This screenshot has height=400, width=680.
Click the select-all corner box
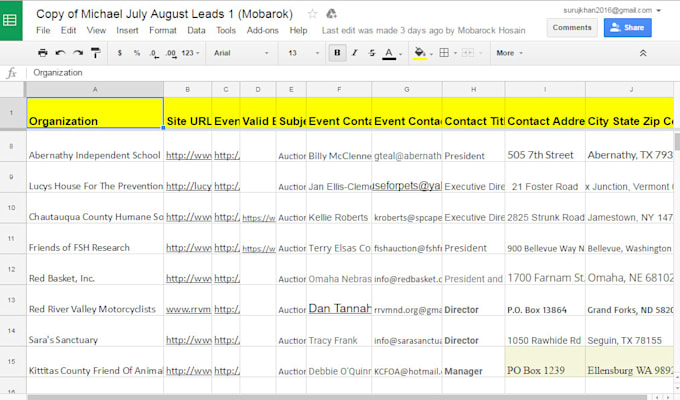pyautogui.click(x=12, y=89)
